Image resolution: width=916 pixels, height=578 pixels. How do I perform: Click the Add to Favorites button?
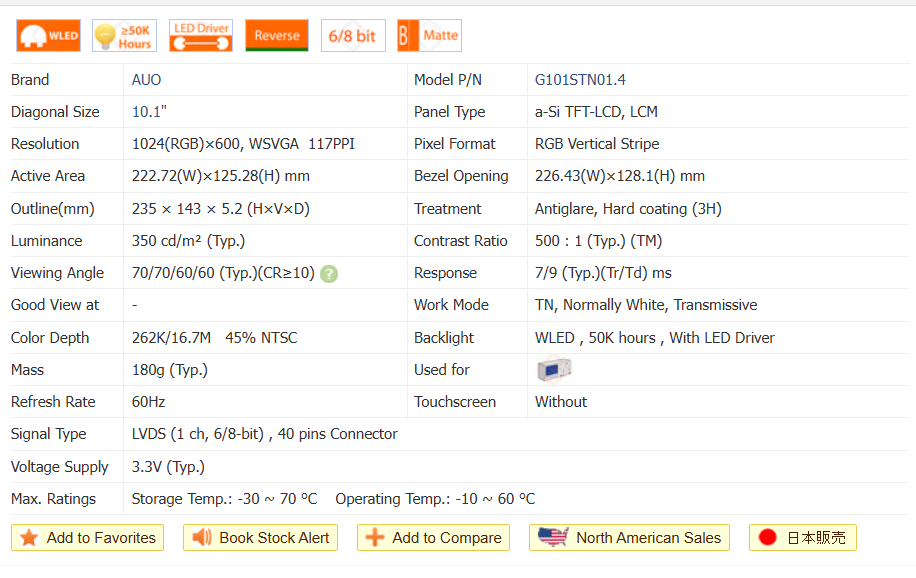pos(89,538)
